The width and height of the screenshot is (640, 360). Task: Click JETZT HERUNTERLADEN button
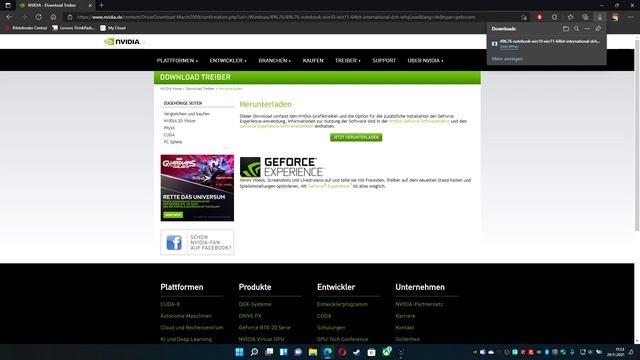(x=356, y=138)
